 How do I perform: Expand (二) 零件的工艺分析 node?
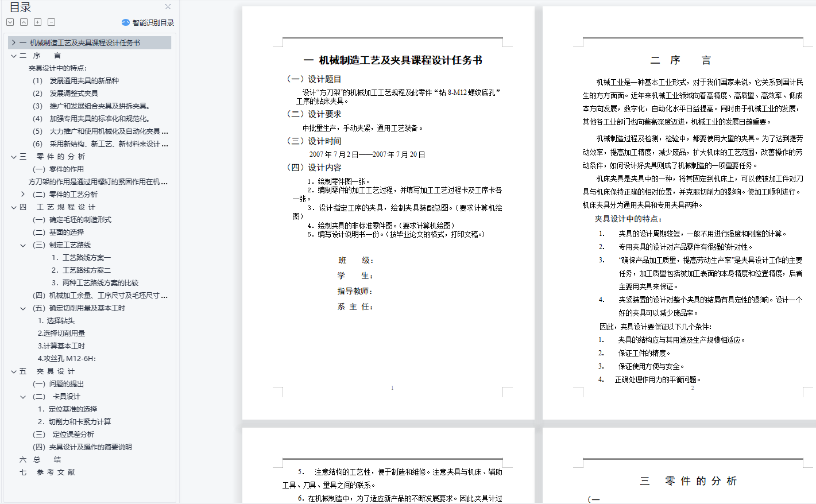click(x=23, y=195)
